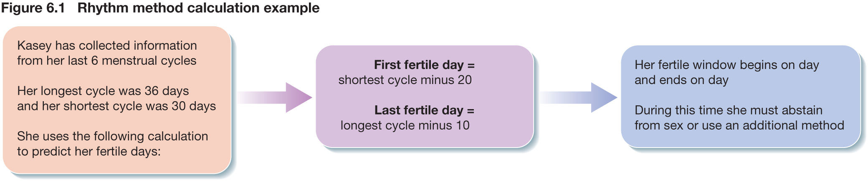Click the purple calculation box
Image resolution: width=868 pixels, height=181 pixels.
pos(425,96)
